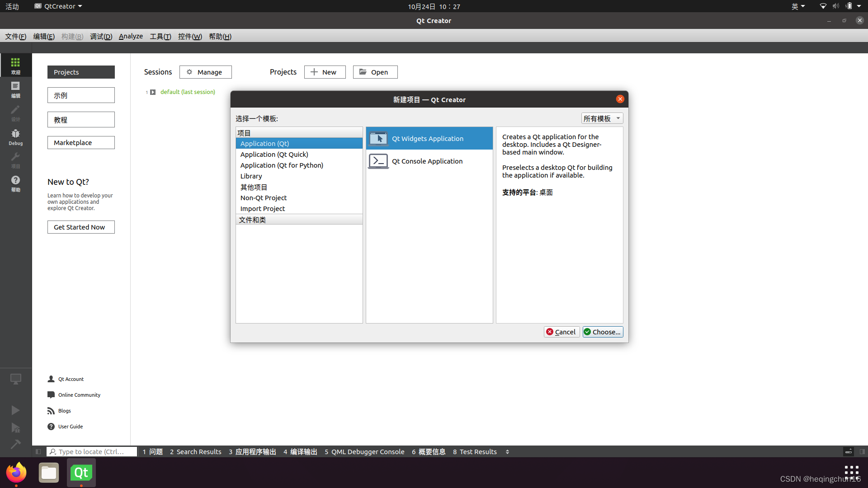Viewport: 868px width, 488px height.
Task: Open 编译输出 compile output pane
Action: [300, 451]
